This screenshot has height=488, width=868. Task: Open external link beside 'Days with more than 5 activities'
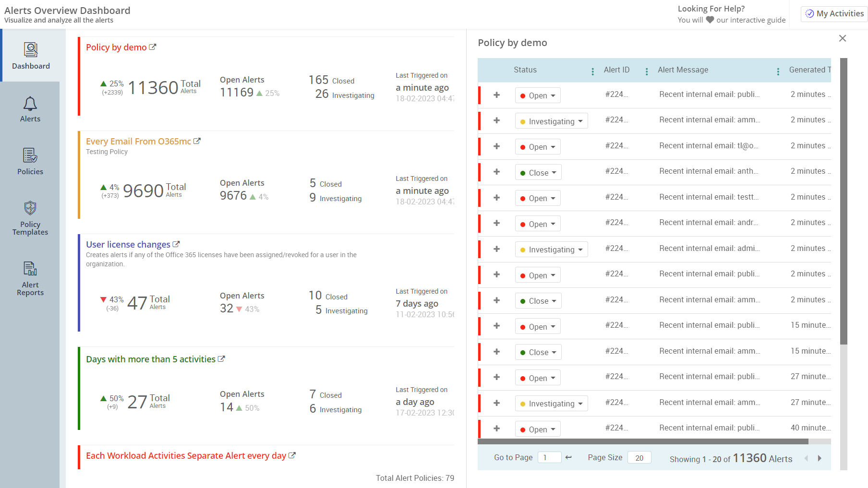pos(221,358)
